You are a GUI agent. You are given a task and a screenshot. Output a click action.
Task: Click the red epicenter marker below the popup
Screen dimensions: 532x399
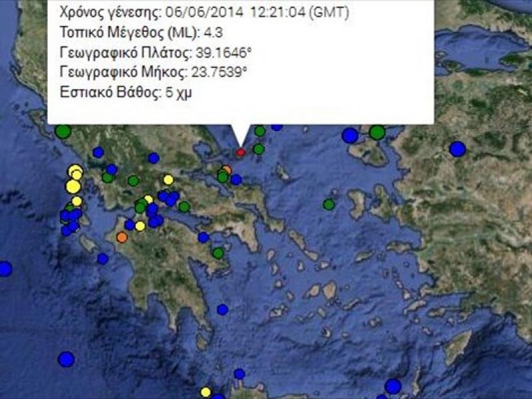[x=241, y=152]
